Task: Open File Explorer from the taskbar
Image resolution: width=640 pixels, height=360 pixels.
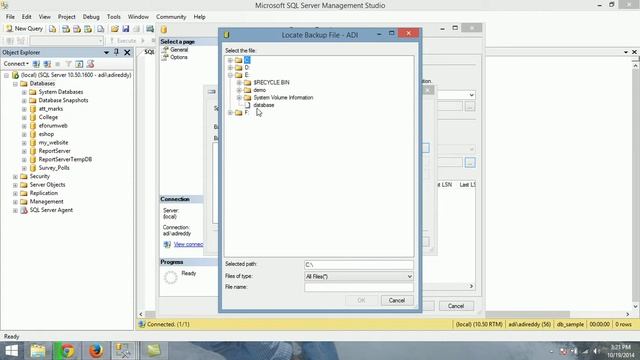Action: tap(38, 351)
